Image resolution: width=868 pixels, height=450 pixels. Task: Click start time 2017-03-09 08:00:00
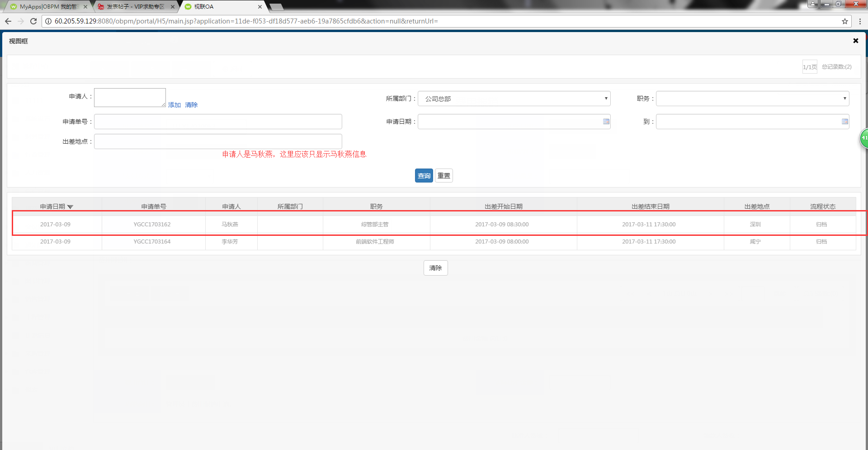point(502,242)
